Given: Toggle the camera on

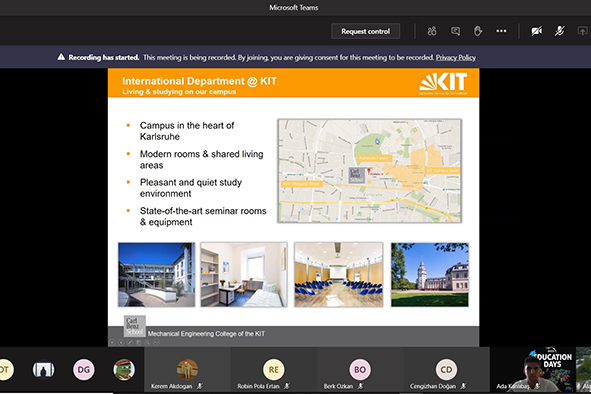Looking at the screenshot, I should 537,31.
